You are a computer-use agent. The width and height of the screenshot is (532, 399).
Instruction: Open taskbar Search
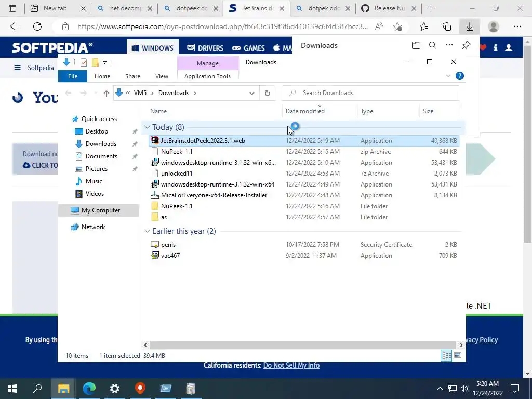click(37, 389)
